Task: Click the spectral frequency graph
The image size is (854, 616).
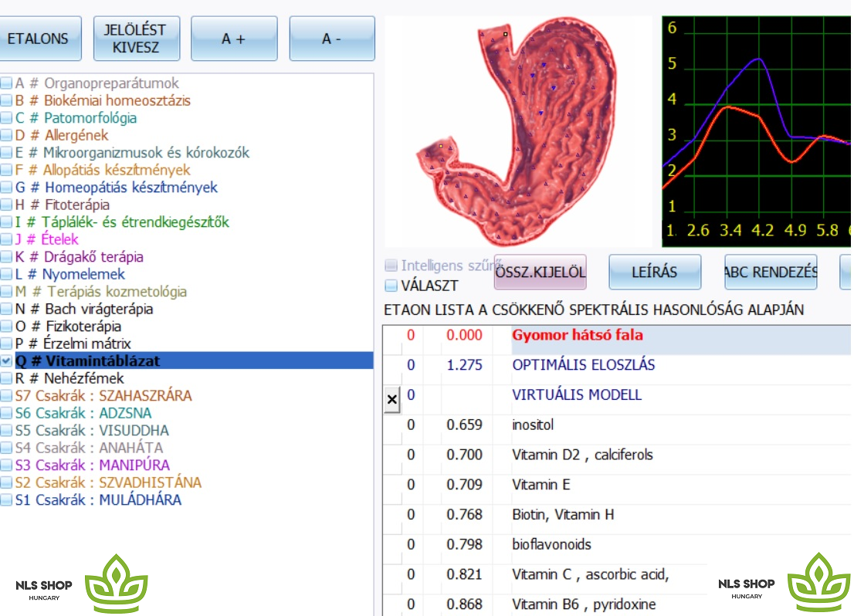Action: click(x=757, y=131)
